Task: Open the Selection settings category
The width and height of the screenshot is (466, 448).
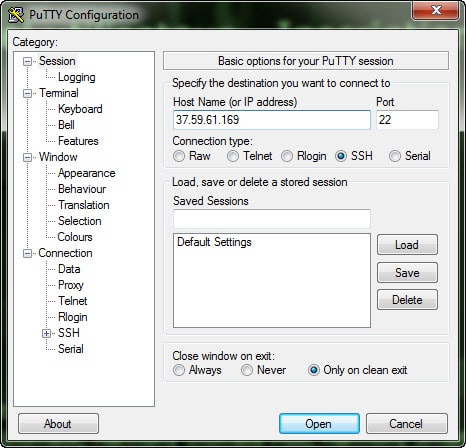Action: tap(80, 221)
